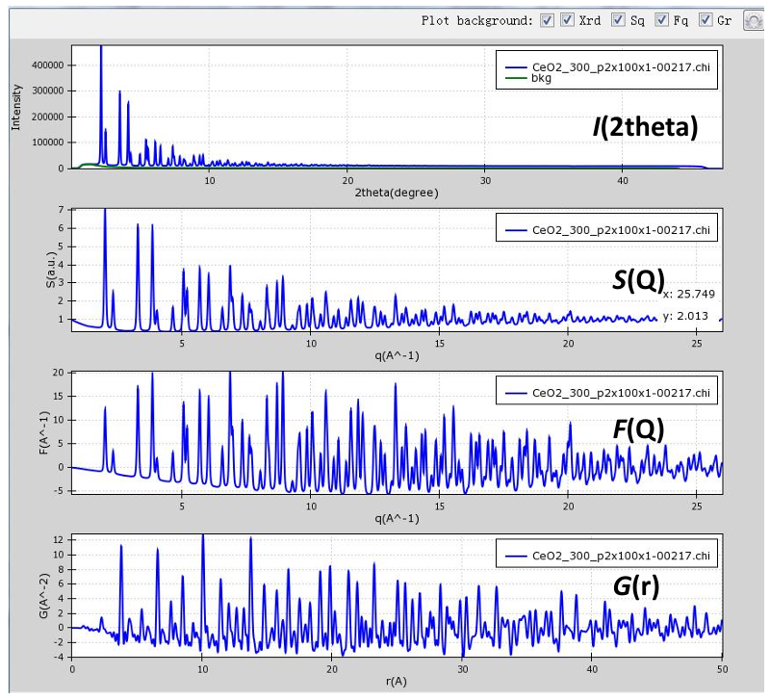The height and width of the screenshot is (700, 770).
Task: Click the gear icon at top right
Action: click(754, 20)
